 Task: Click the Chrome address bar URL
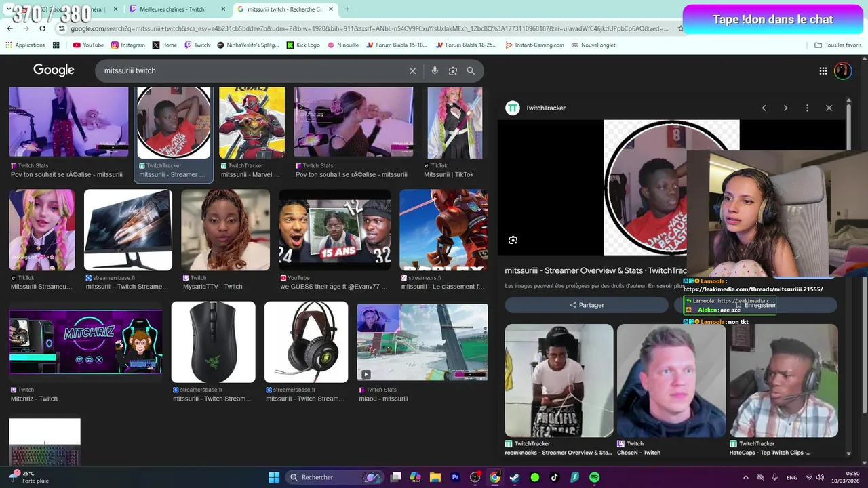click(370, 28)
